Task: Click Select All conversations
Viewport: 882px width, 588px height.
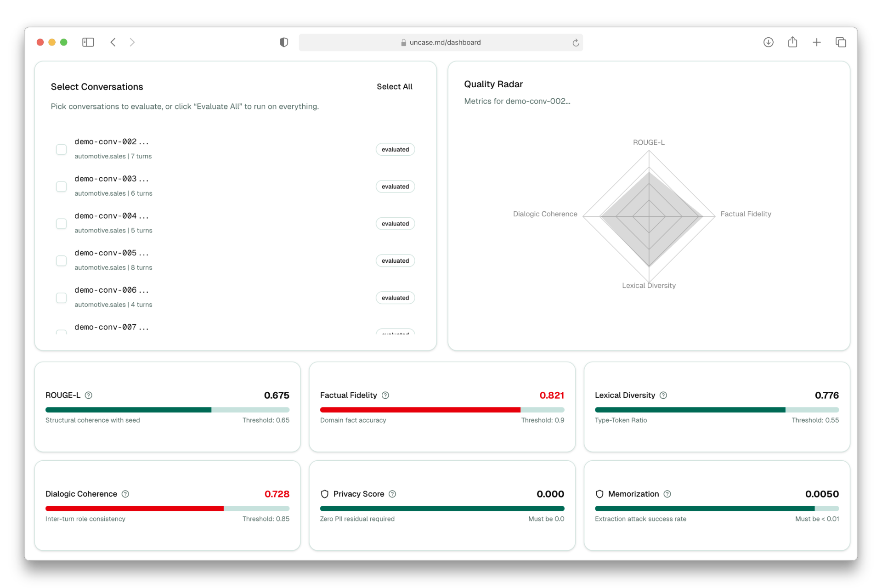Action: (x=394, y=86)
